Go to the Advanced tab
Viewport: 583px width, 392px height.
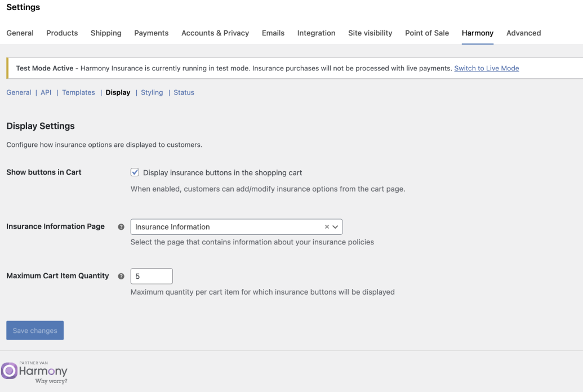coord(523,33)
